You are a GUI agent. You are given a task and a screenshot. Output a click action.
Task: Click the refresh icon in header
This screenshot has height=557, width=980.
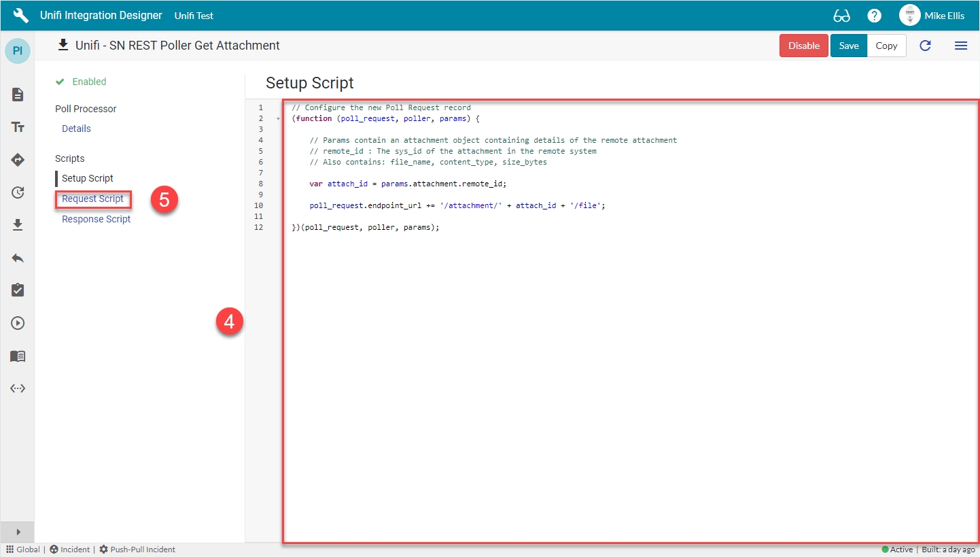(x=925, y=46)
